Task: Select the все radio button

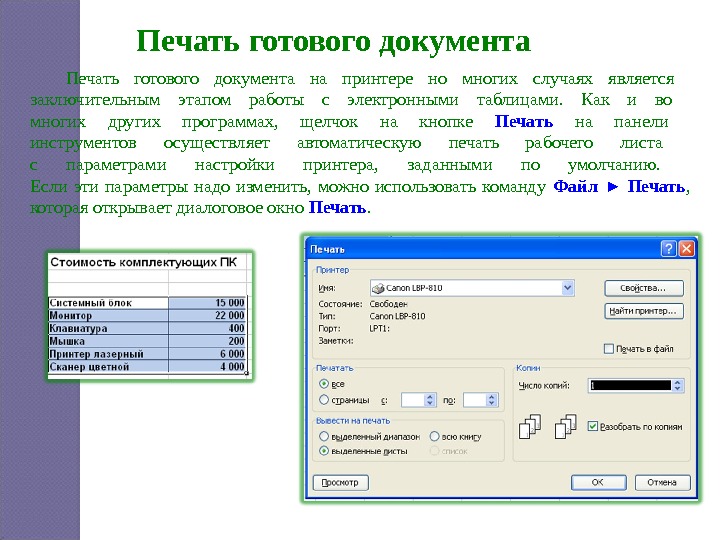Action: (324, 383)
